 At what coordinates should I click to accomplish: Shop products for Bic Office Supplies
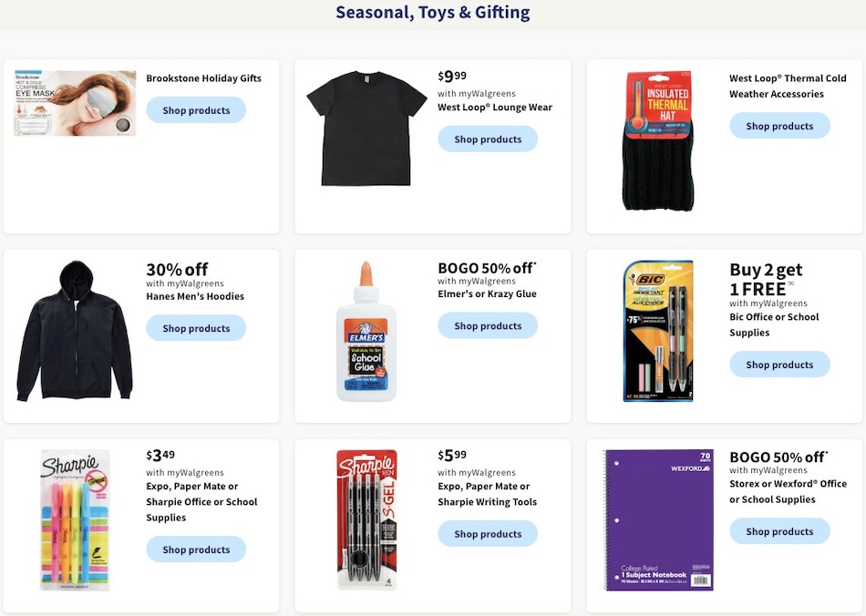pyautogui.click(x=779, y=364)
